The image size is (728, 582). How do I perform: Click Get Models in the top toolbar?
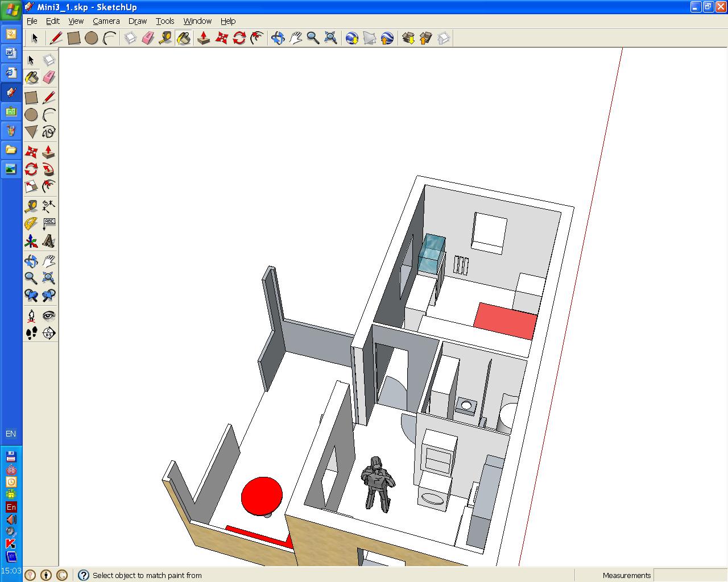(x=408, y=38)
